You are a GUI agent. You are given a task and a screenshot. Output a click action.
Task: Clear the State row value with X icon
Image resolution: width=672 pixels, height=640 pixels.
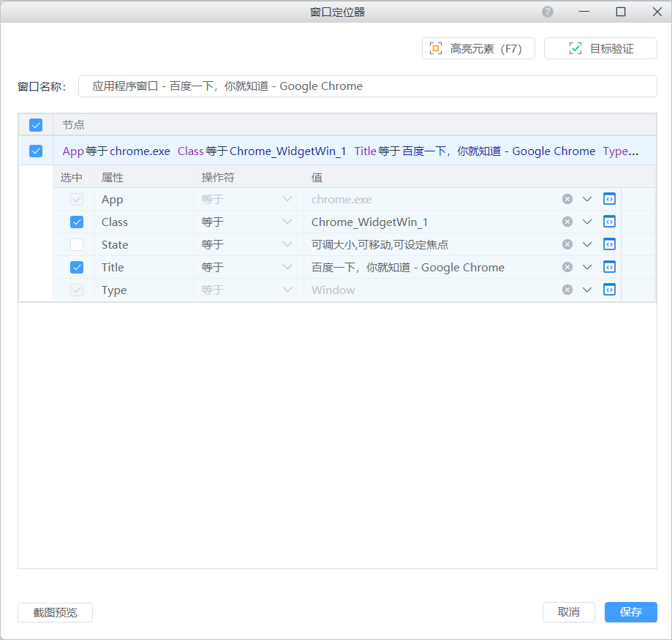[567, 245]
